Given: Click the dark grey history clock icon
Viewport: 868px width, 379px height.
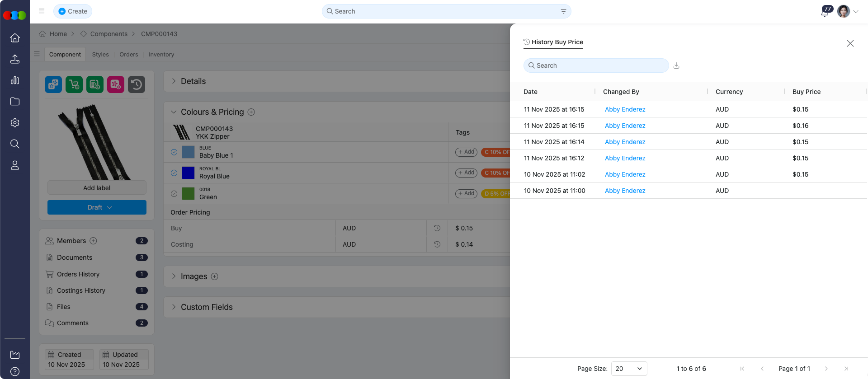Looking at the screenshot, I should pos(137,84).
